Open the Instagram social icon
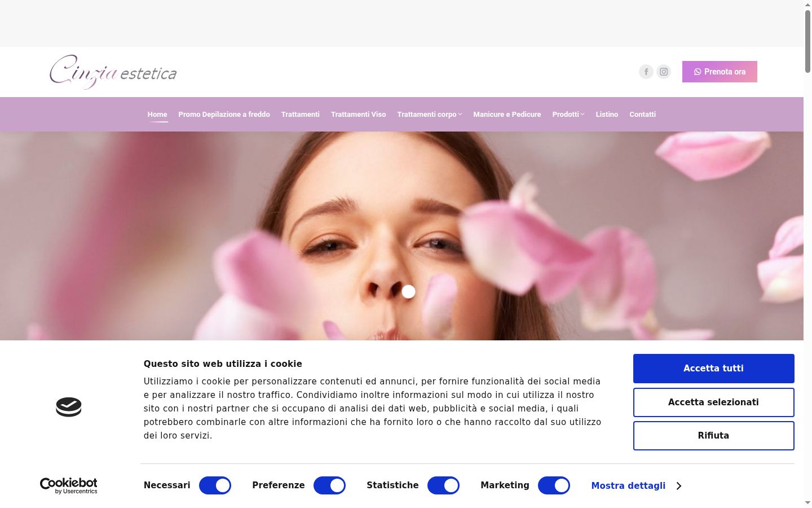This screenshot has width=812, height=508. [664, 72]
